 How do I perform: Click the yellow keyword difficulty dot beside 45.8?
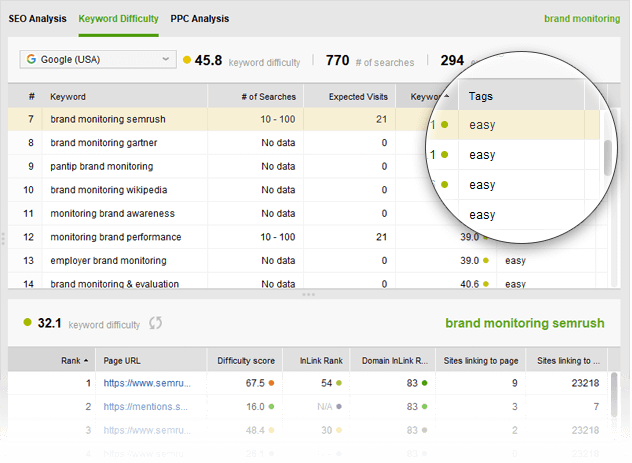pos(187,61)
